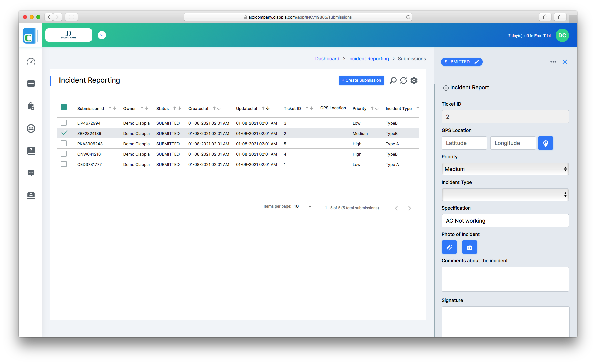The image size is (596, 364).
Task: Sort by Updated at column
Action: 266,108
